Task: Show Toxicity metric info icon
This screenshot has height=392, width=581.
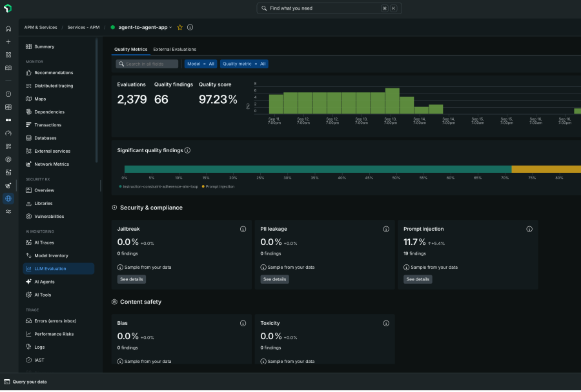Action: point(386,324)
